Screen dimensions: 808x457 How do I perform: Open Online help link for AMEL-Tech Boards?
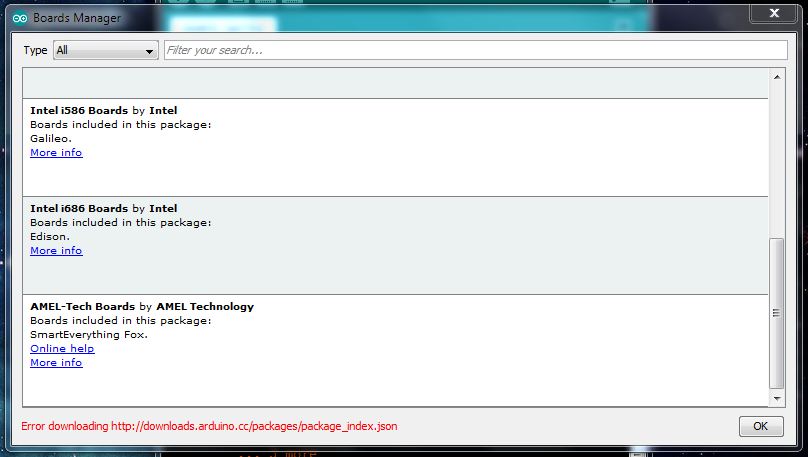pyautogui.click(x=62, y=348)
